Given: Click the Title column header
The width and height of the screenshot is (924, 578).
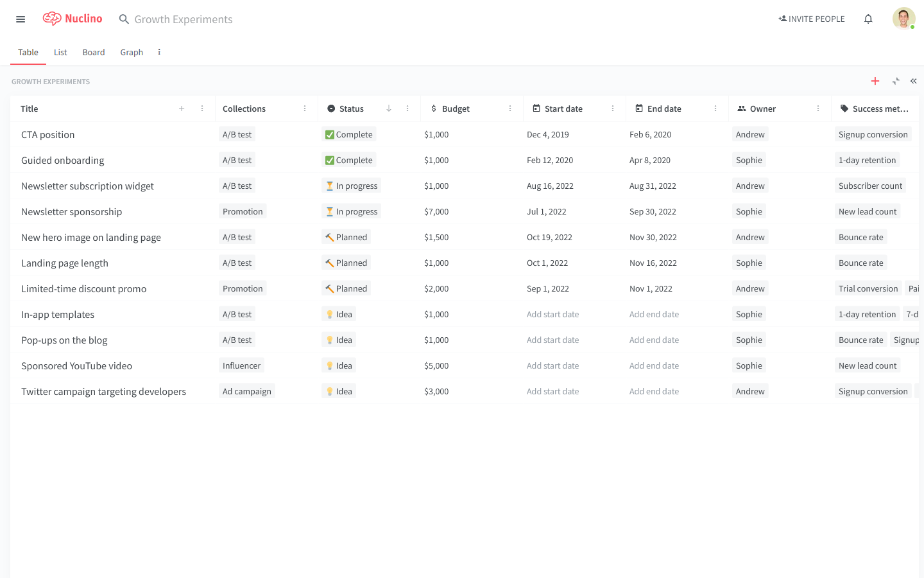Looking at the screenshot, I should (30, 109).
